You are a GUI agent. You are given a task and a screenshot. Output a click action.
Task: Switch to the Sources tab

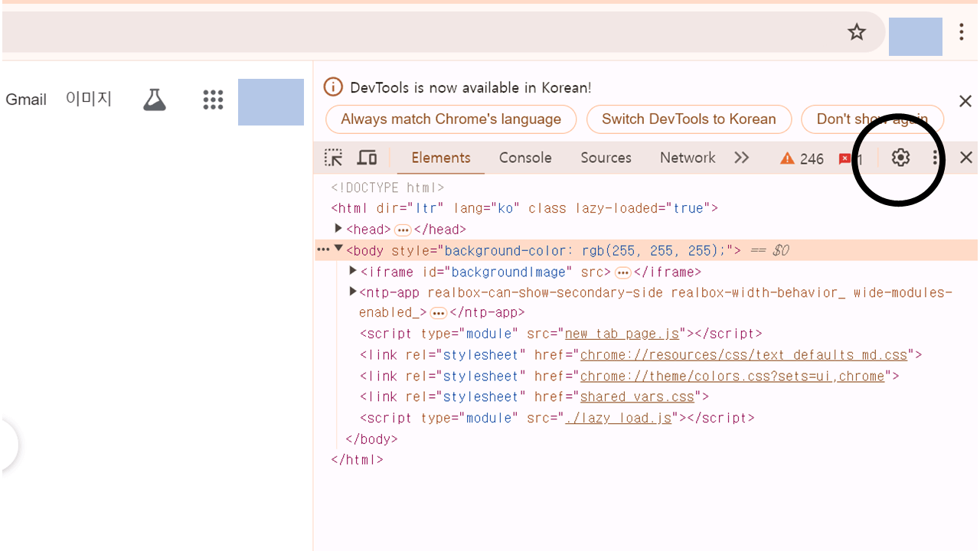[606, 158]
